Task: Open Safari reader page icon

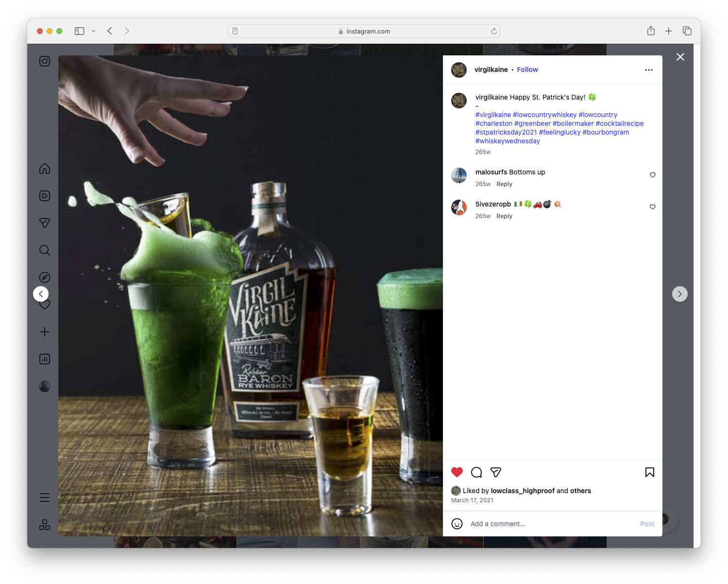Action: click(235, 31)
